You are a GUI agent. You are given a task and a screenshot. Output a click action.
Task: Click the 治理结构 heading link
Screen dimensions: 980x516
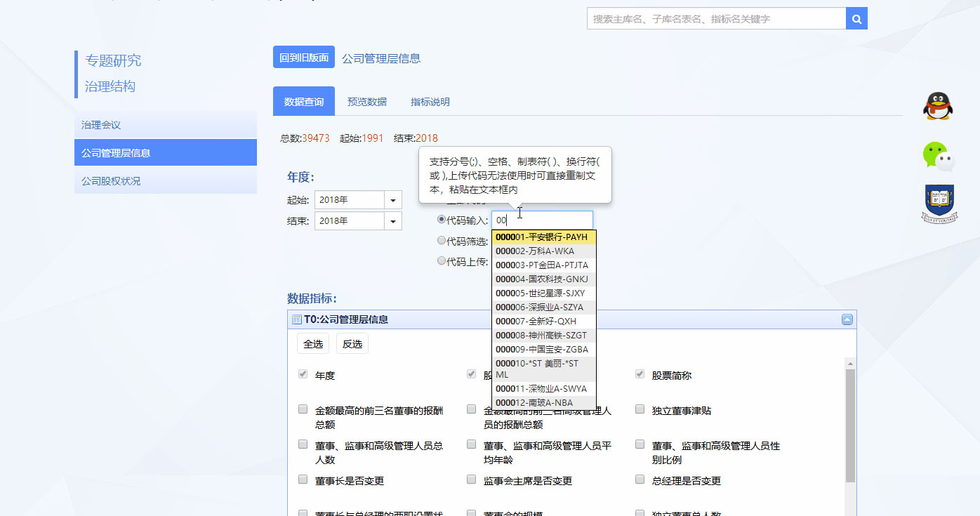[110, 86]
